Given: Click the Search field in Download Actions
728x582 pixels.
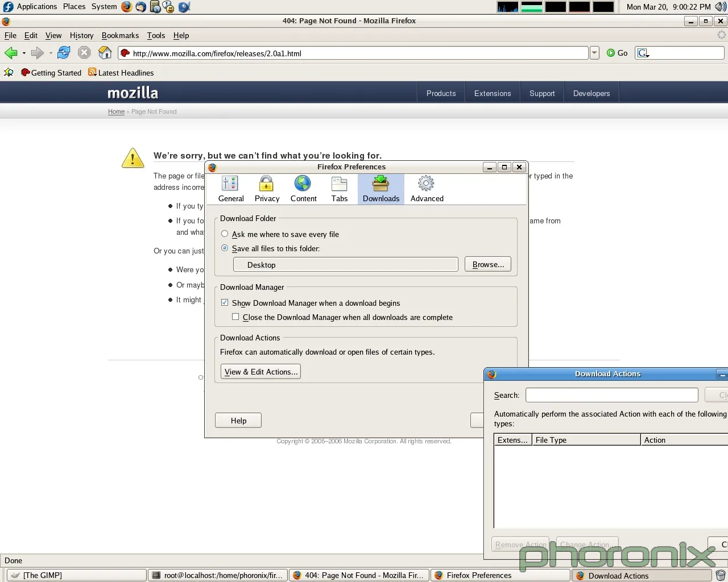Looking at the screenshot, I should (x=612, y=395).
